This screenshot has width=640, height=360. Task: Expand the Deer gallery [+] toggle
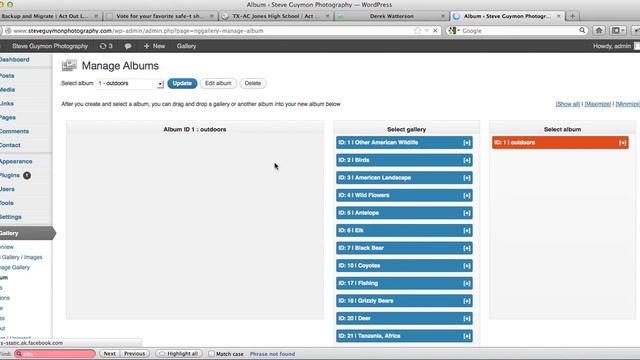[467, 318]
